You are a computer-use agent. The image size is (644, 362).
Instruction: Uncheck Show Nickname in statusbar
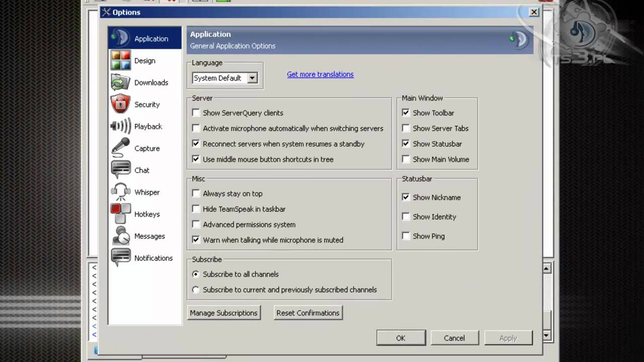pos(406,198)
